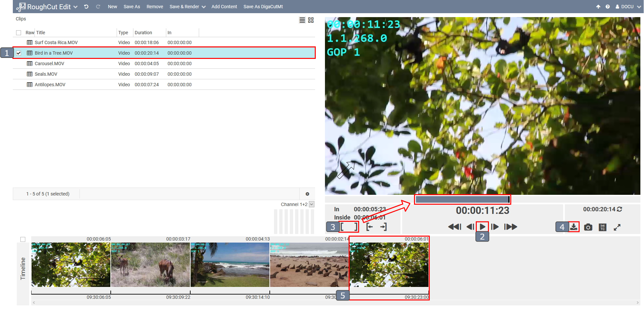Toggle fullscreen video preview
The height and width of the screenshot is (309, 644).
tap(617, 227)
